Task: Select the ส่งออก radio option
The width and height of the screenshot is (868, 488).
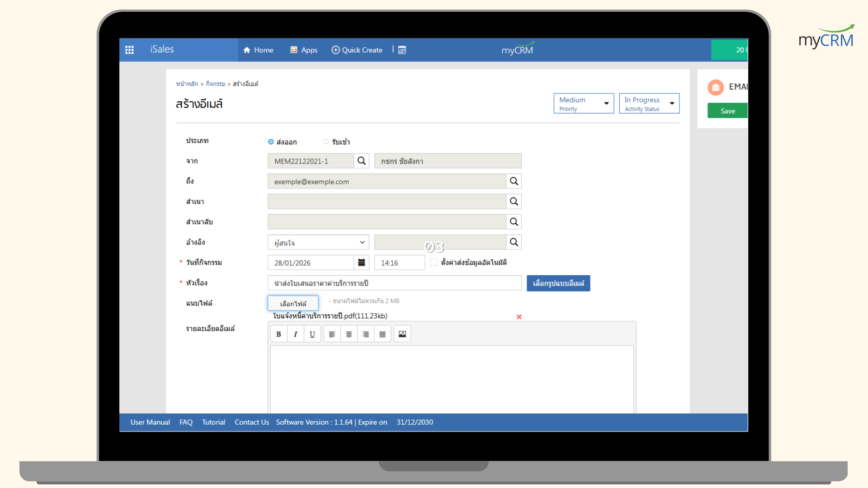Action: [271, 142]
